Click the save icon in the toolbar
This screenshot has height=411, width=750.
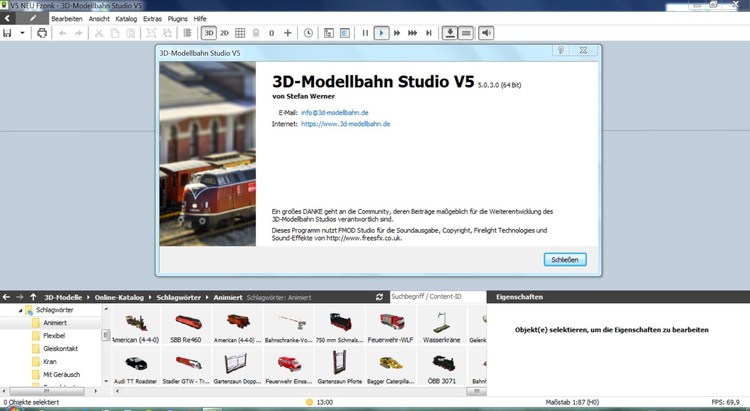pos(7,33)
